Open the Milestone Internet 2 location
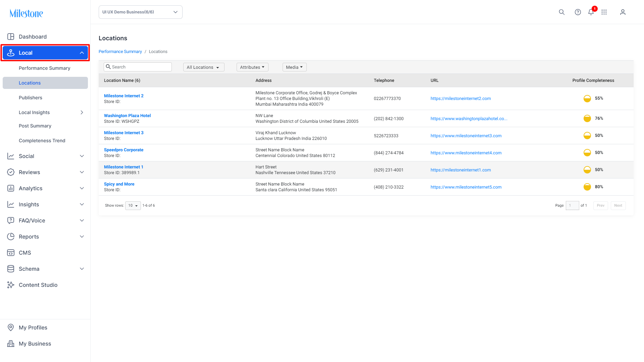The height and width of the screenshot is (362, 644). [123, 96]
